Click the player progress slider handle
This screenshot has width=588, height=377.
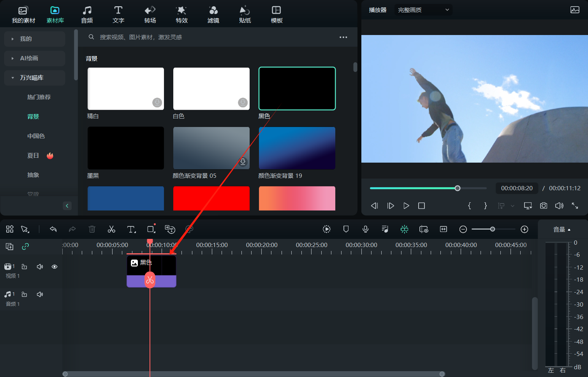(x=458, y=188)
